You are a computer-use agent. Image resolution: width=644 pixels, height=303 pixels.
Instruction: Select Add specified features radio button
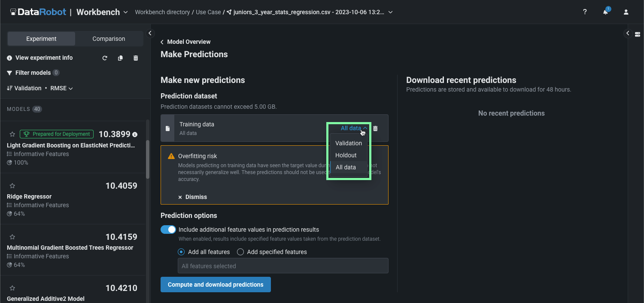240,252
